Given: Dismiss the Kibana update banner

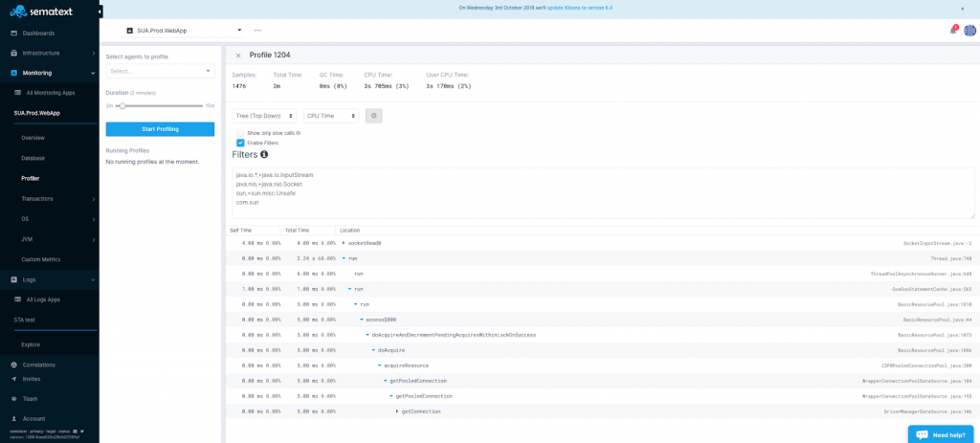Looking at the screenshot, I should coord(962,8).
